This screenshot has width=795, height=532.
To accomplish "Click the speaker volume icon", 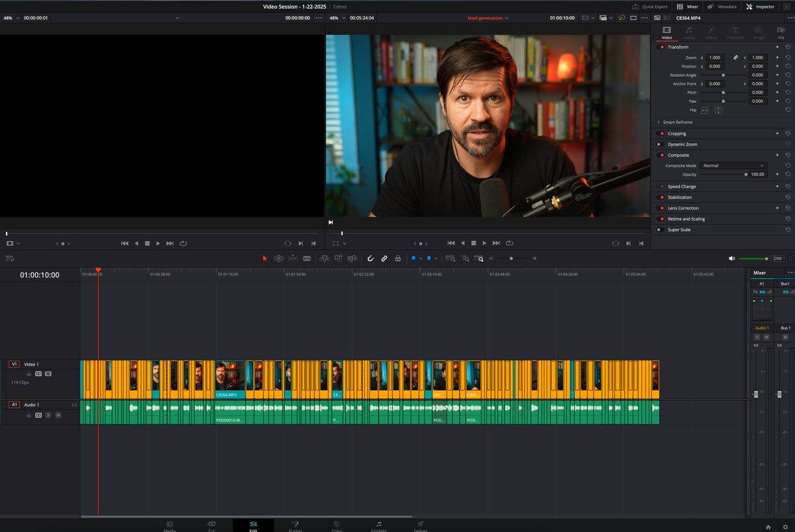I will pos(731,258).
